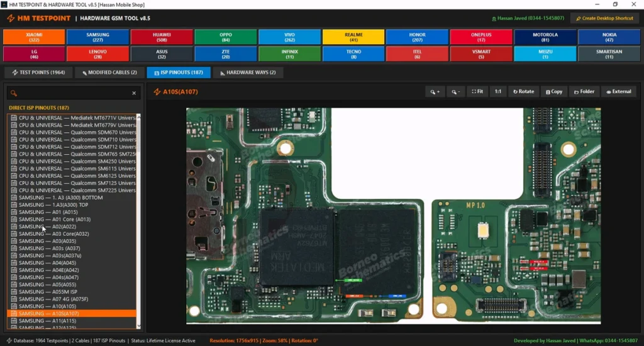Click the HM TESTPOINT logo
Image resolution: width=644 pixels, height=346 pixels.
click(38, 18)
